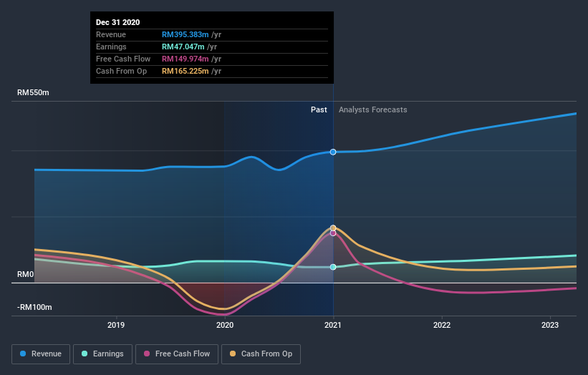Click the RM47.047m earnings value
588x375 pixels.
(183, 47)
